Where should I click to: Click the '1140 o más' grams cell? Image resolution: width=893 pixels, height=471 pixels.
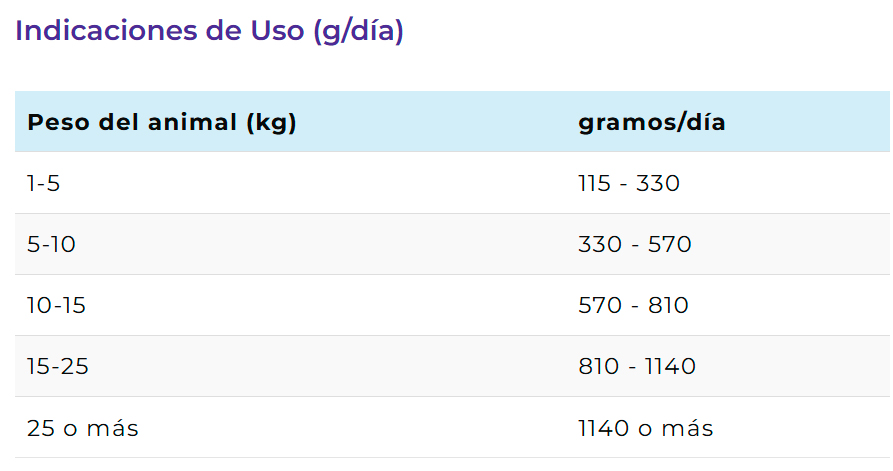[645, 428]
